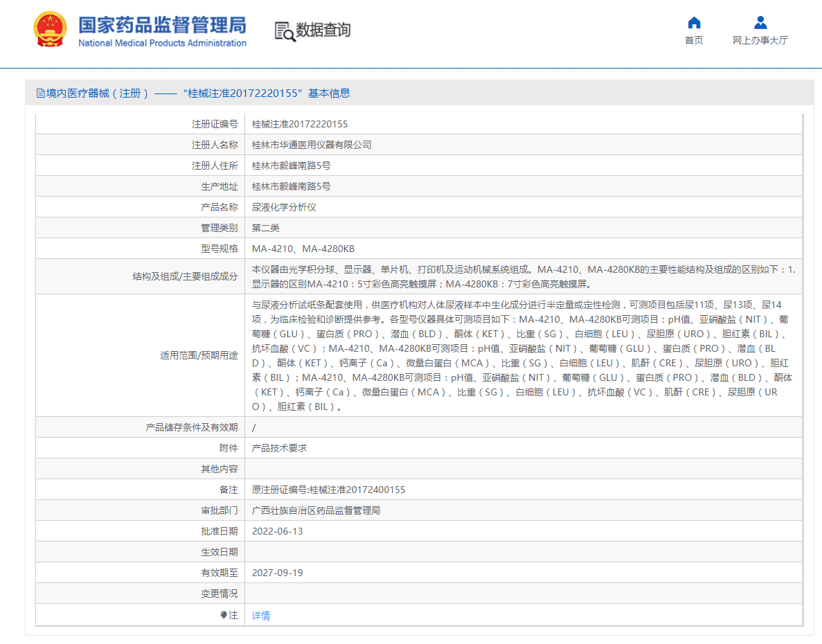Click the lightbulb icon next to 注

click(224, 615)
